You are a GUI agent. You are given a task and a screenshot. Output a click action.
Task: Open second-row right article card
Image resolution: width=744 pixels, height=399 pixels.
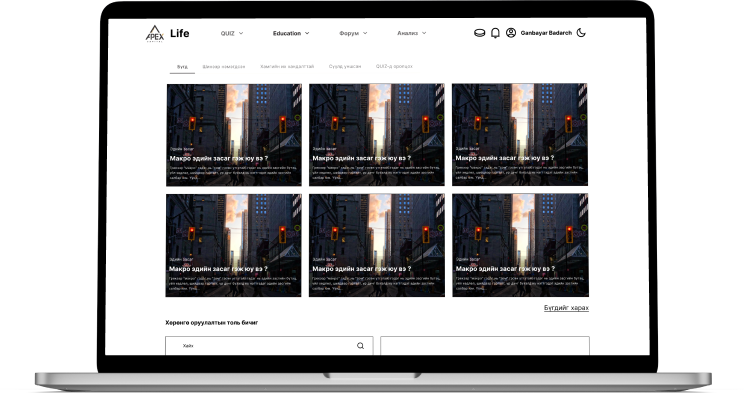[521, 245]
